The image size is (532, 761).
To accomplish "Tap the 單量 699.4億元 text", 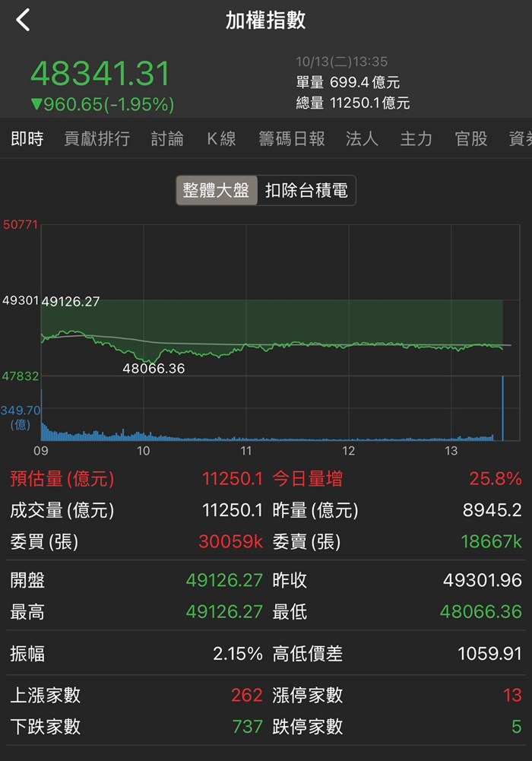I will point(348,83).
